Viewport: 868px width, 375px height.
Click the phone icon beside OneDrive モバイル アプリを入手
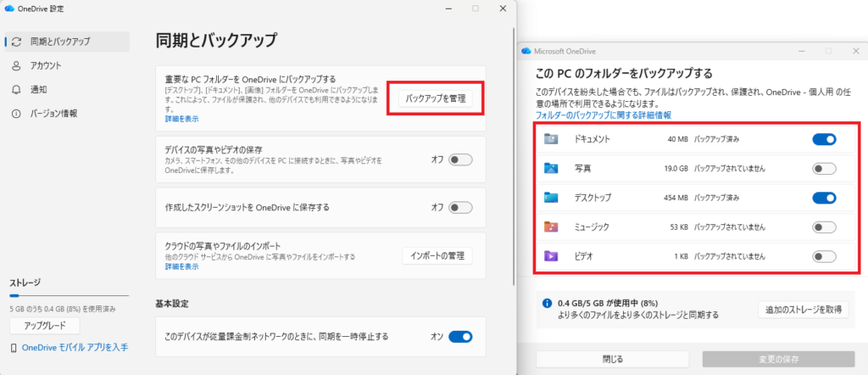click(14, 348)
